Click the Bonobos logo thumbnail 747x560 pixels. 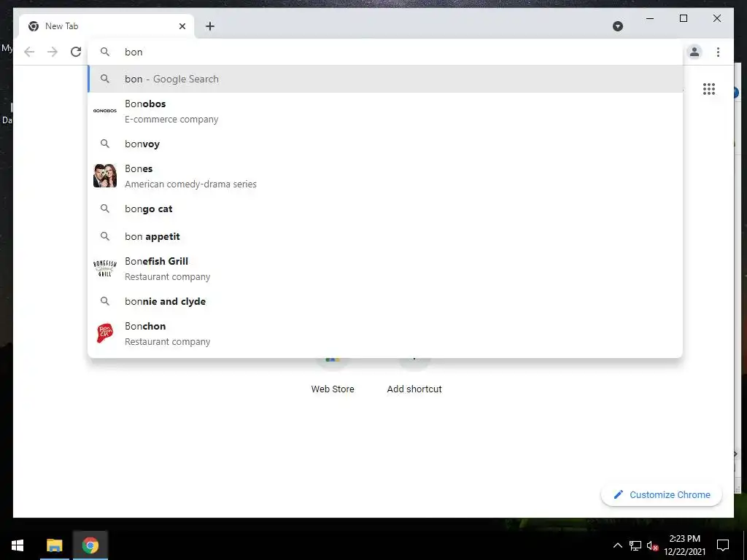coord(105,111)
